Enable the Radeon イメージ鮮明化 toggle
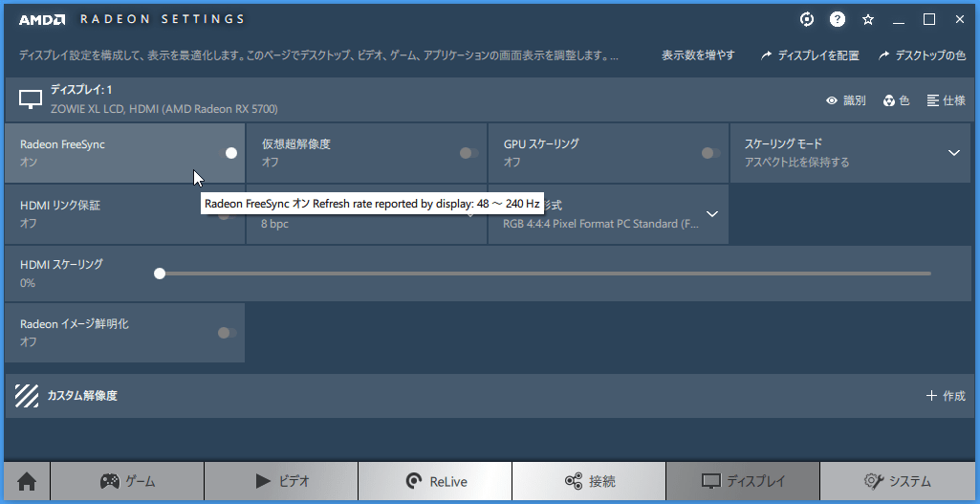The width and height of the screenshot is (980, 504). pos(228,333)
